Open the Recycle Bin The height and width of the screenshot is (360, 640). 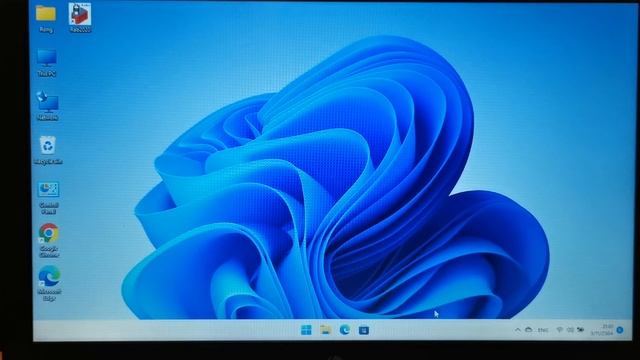pos(48,150)
